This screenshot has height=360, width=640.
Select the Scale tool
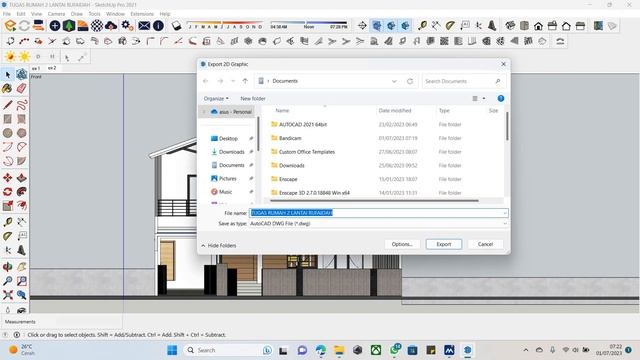[x=7, y=206]
